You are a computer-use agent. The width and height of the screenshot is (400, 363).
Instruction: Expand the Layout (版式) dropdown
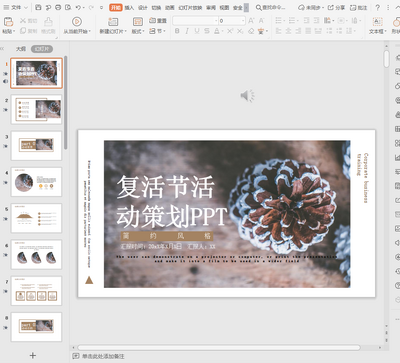(x=138, y=31)
